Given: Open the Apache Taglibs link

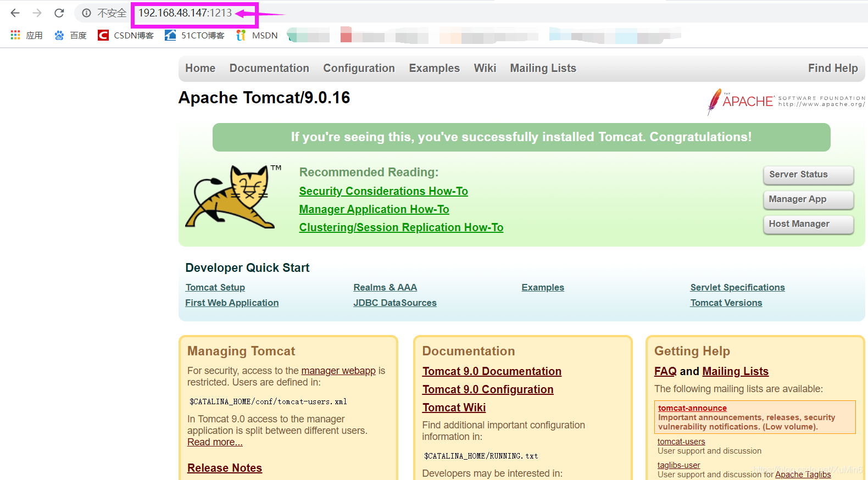Looking at the screenshot, I should coord(803,475).
